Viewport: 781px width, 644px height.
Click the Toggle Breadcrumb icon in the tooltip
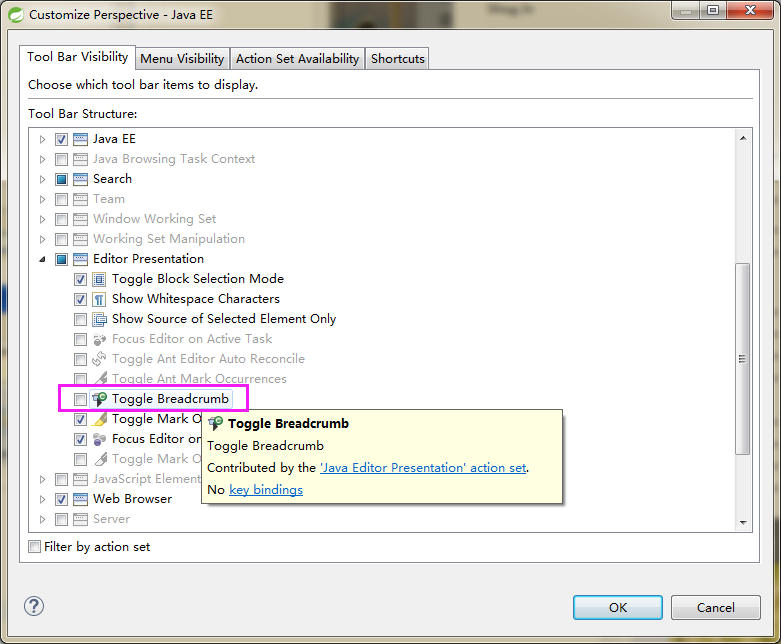click(215, 423)
